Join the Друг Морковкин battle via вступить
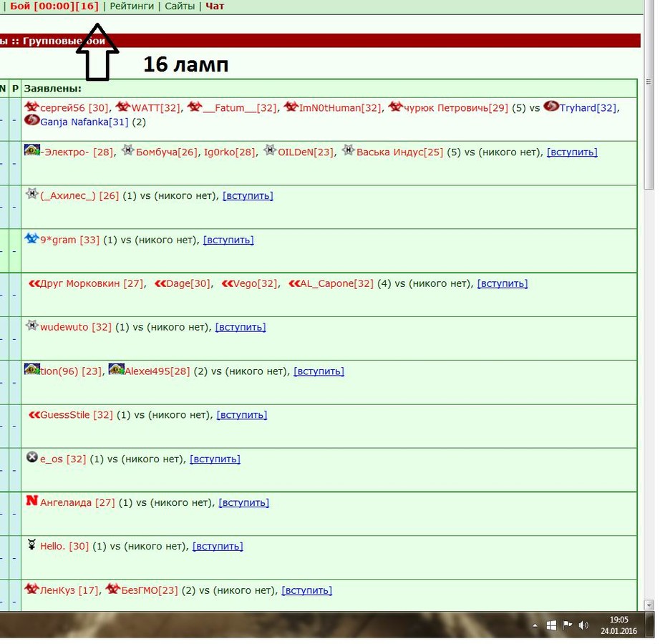This screenshot has height=644, width=660. point(503,284)
